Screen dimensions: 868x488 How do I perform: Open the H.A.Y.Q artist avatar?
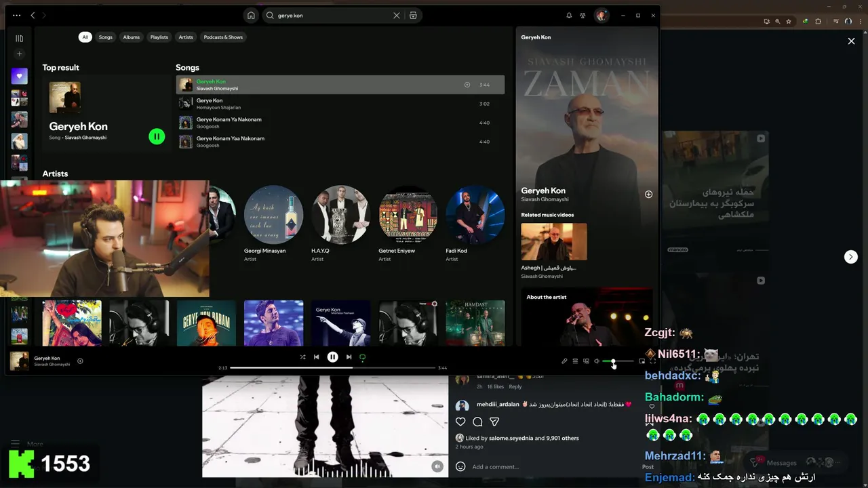(341, 215)
